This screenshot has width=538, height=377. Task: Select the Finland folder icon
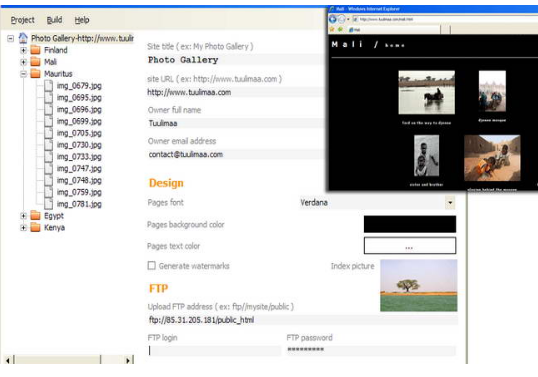[x=35, y=50]
